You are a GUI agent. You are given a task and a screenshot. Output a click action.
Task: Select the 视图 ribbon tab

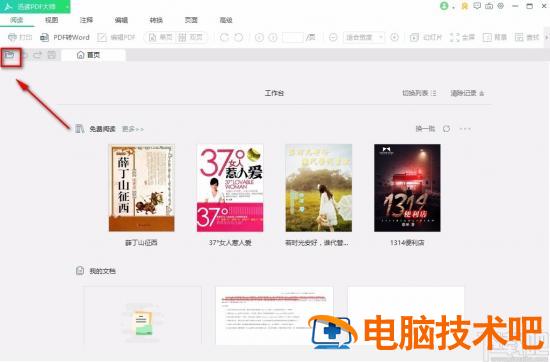[x=52, y=20]
